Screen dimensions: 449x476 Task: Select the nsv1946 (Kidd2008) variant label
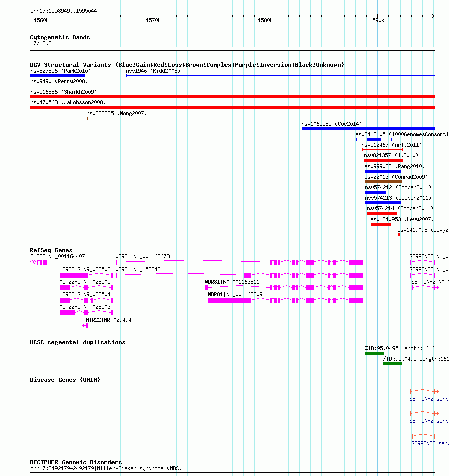pos(153,71)
